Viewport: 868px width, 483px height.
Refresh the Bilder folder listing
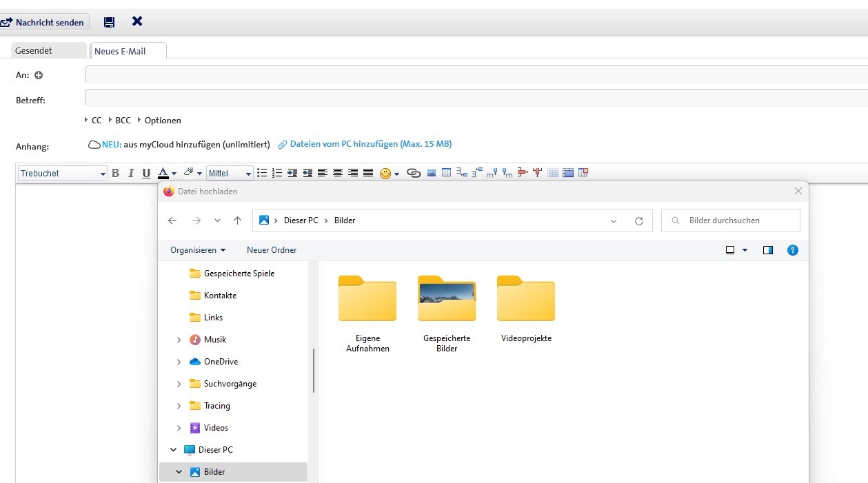coord(638,220)
